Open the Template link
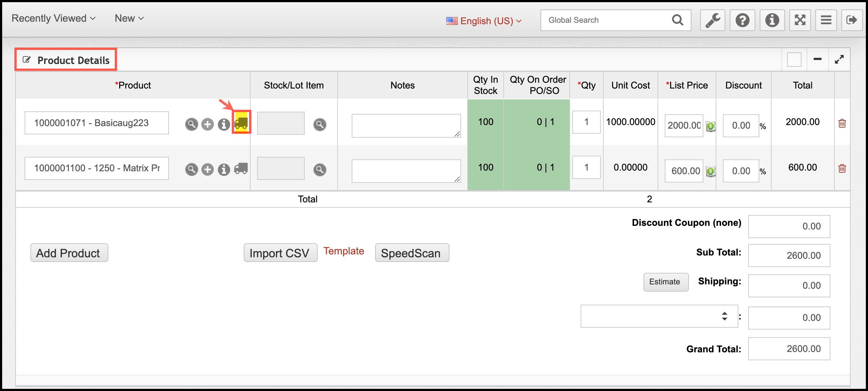Screen dimensions: 868x391 pos(343,251)
